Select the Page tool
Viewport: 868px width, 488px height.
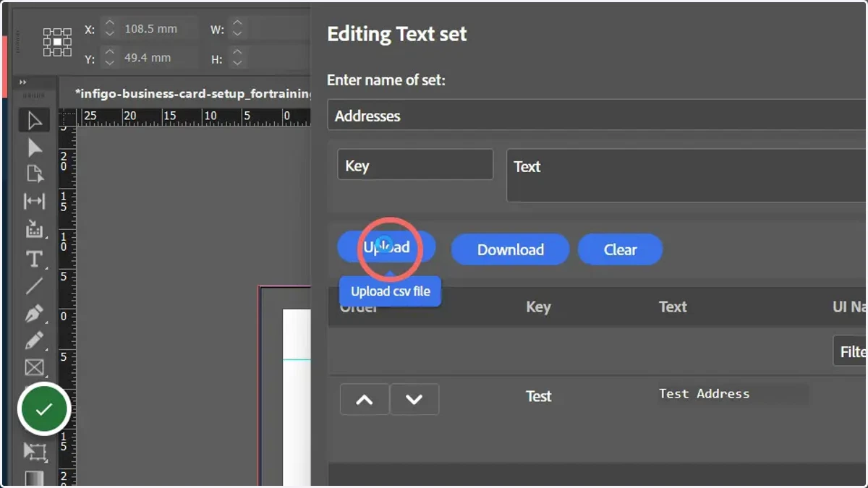pyautogui.click(x=34, y=174)
